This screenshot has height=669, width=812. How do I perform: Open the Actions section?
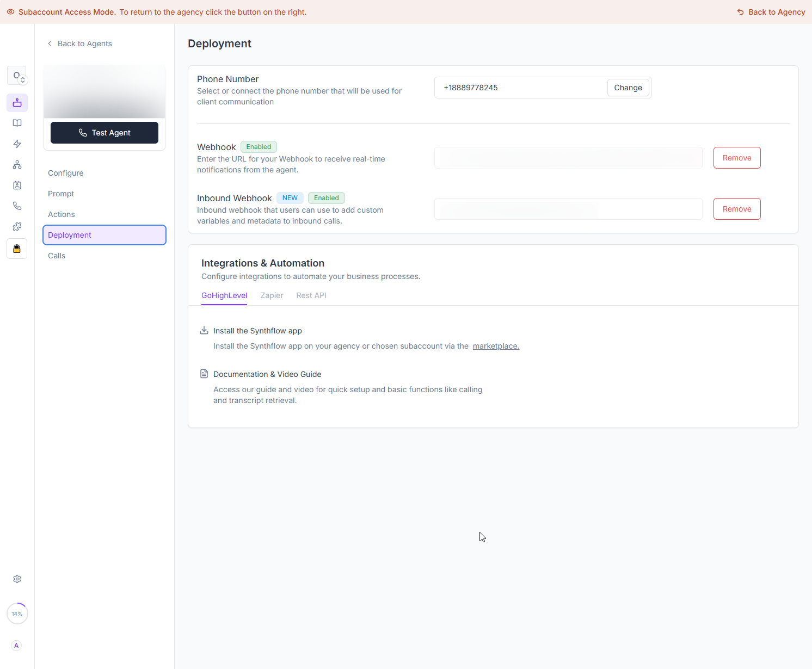pos(61,214)
